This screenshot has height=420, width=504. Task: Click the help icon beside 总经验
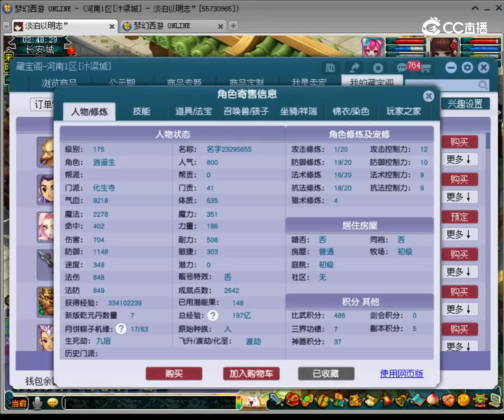point(213,315)
